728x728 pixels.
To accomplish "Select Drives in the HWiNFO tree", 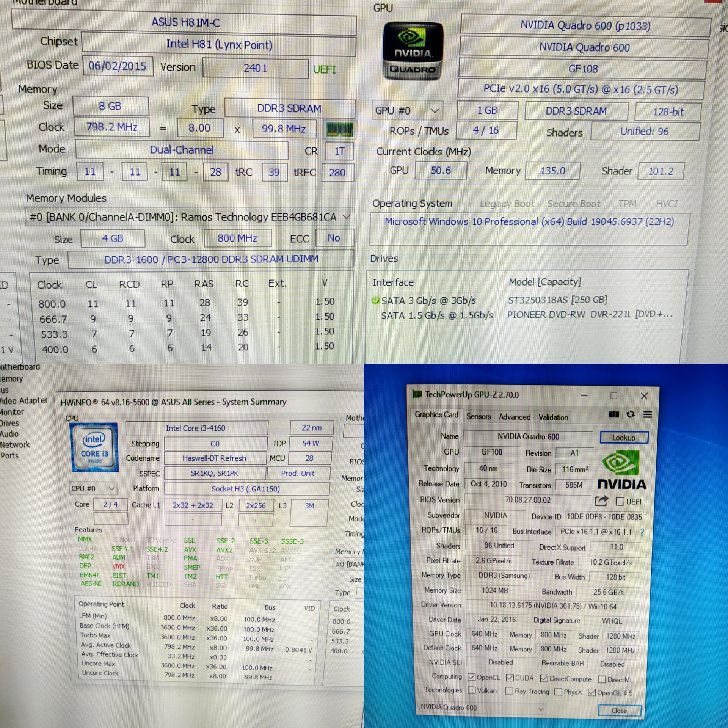I will (x=9, y=423).
